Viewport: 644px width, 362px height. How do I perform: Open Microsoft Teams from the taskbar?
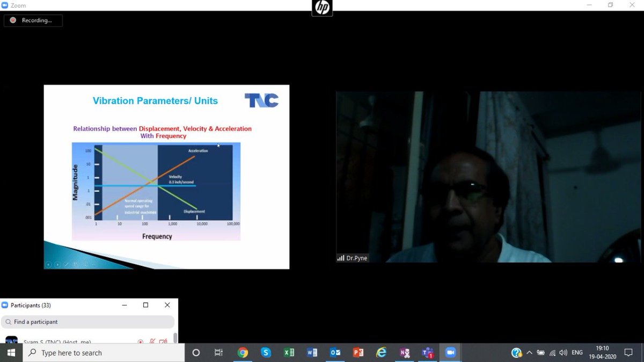coord(428,353)
